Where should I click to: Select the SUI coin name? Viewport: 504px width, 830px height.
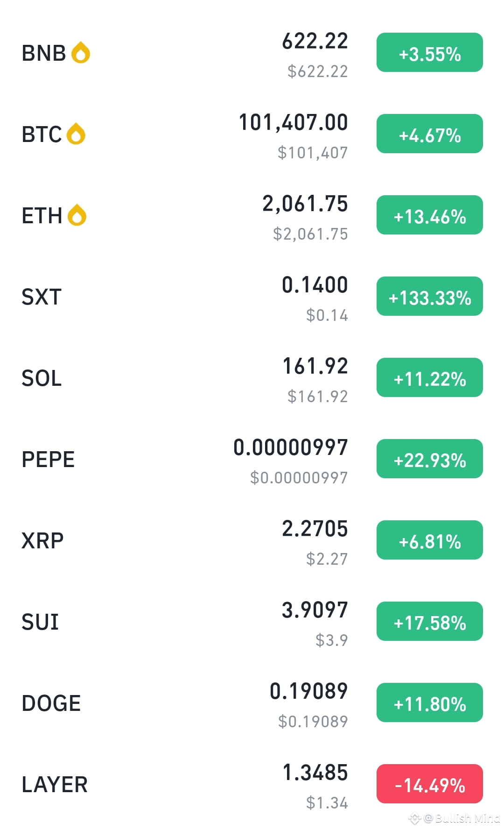(x=40, y=622)
